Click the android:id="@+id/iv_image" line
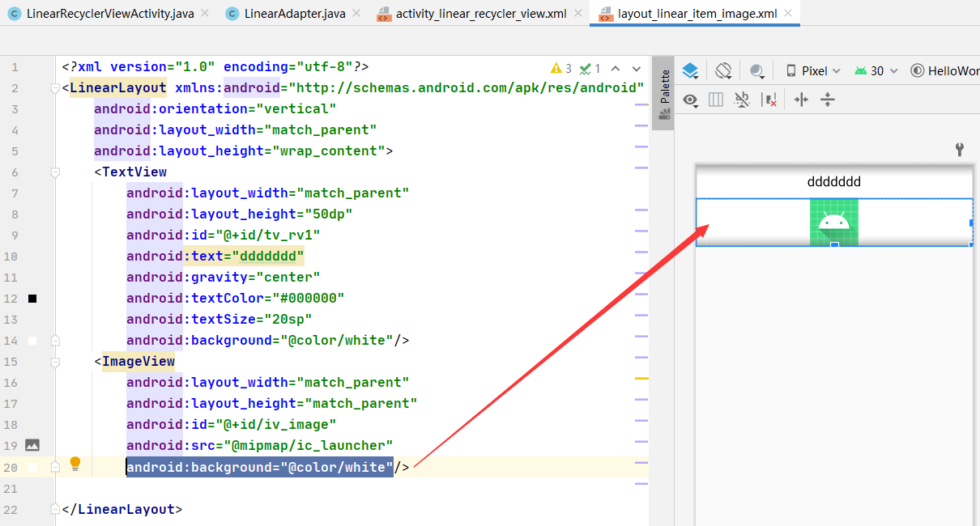Image resolution: width=980 pixels, height=526 pixels. (232, 424)
